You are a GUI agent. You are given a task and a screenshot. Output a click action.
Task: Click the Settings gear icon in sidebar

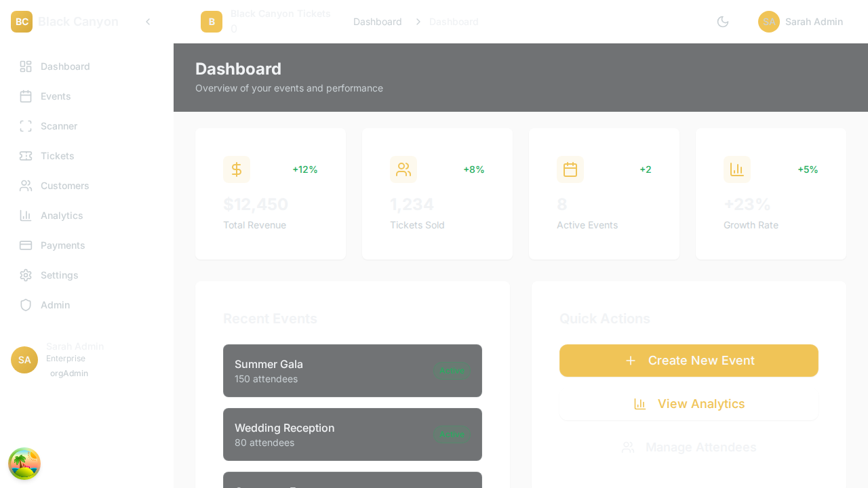[26, 275]
